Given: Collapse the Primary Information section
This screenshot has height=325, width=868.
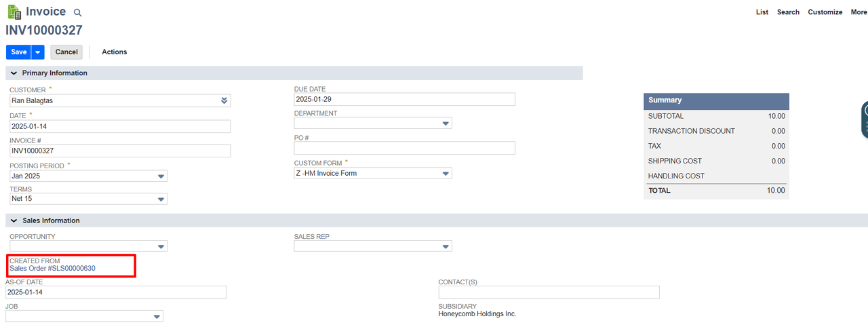Looking at the screenshot, I should [x=14, y=73].
